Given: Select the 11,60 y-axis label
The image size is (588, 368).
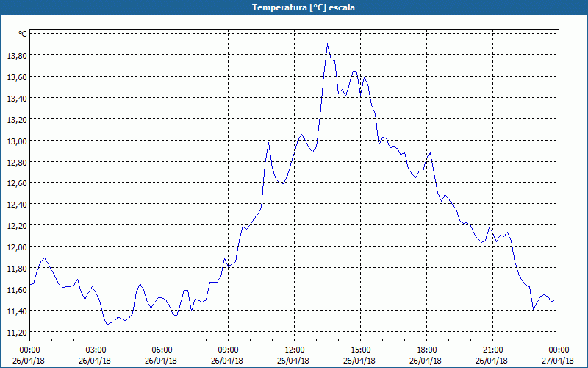Looking at the screenshot, I should coord(17,290).
